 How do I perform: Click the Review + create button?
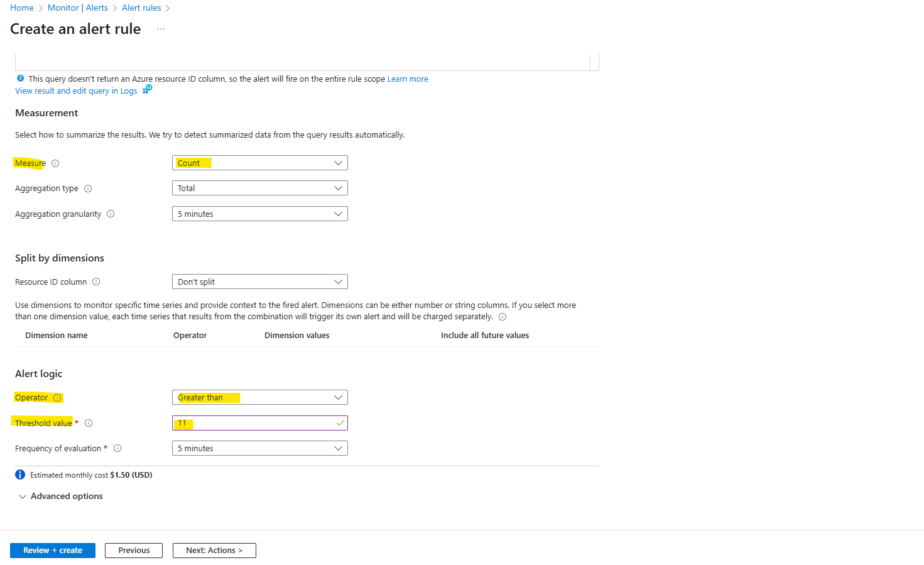tap(53, 551)
